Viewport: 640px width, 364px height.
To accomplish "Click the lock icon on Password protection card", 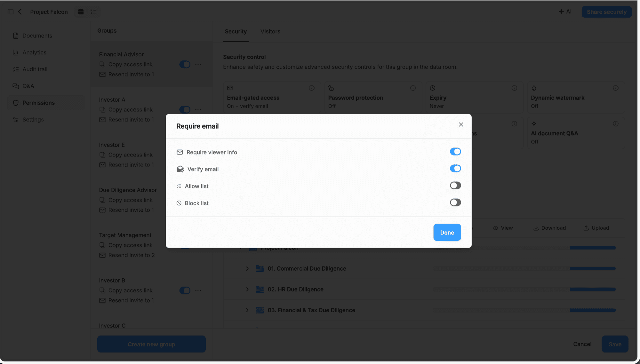I will point(331,88).
